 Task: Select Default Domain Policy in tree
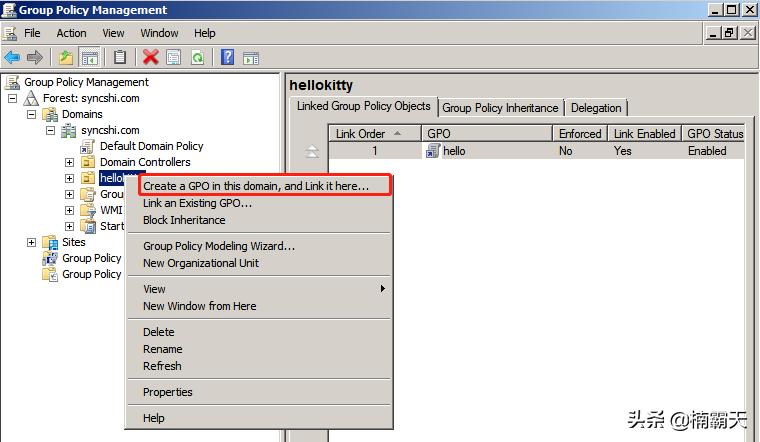pyautogui.click(x=152, y=146)
